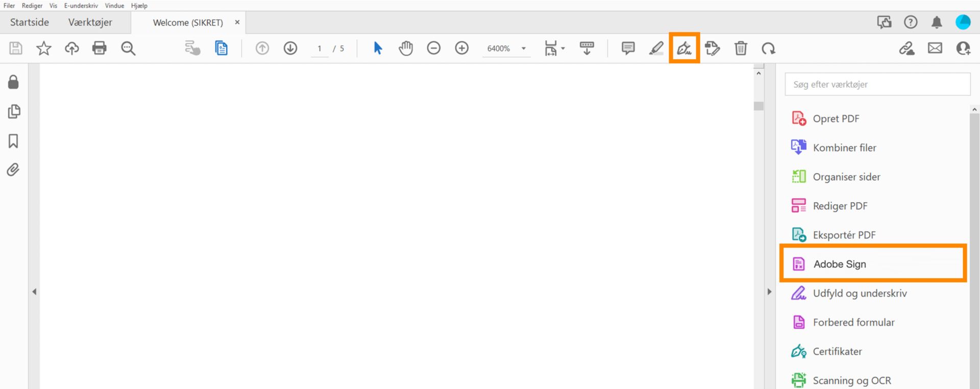Expand the fit page options dropdown
The height and width of the screenshot is (389, 980).
coord(563,48)
